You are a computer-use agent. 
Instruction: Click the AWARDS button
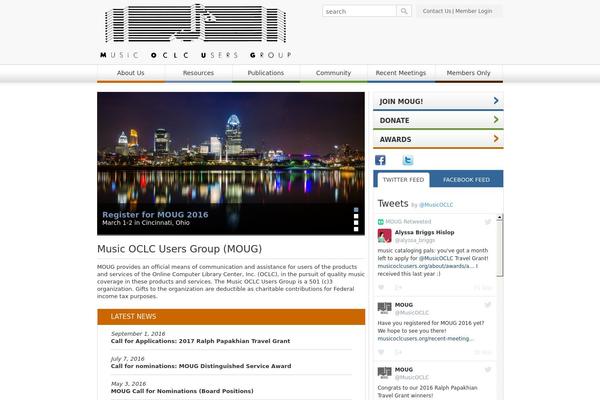pyautogui.click(x=438, y=139)
